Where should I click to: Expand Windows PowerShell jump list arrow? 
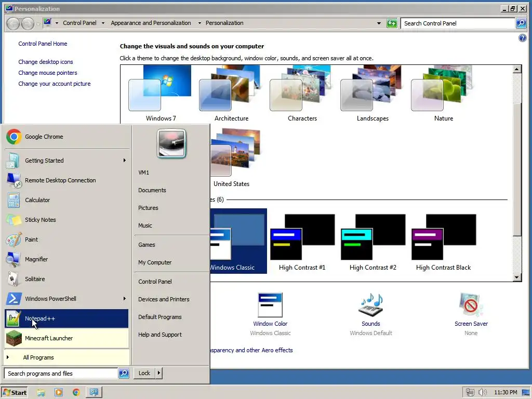(125, 299)
